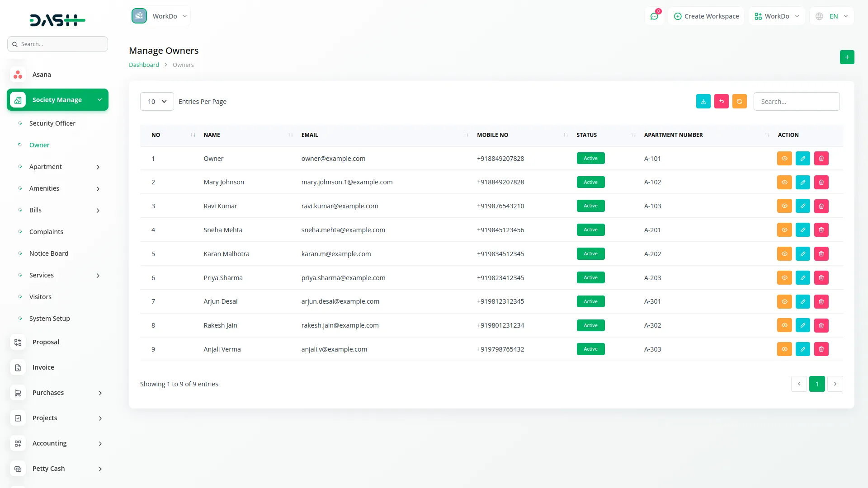
Task: Edit the Priya Sharma entry
Action: pyautogui.click(x=802, y=278)
